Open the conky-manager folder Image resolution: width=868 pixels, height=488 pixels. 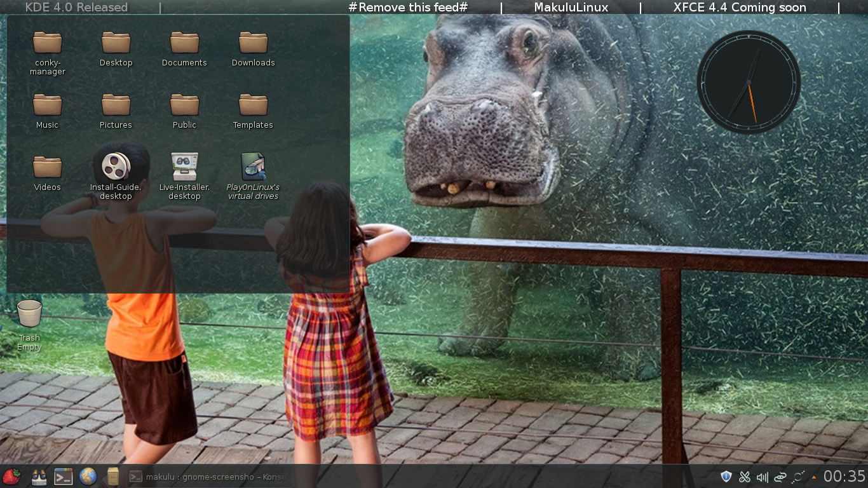(x=48, y=53)
